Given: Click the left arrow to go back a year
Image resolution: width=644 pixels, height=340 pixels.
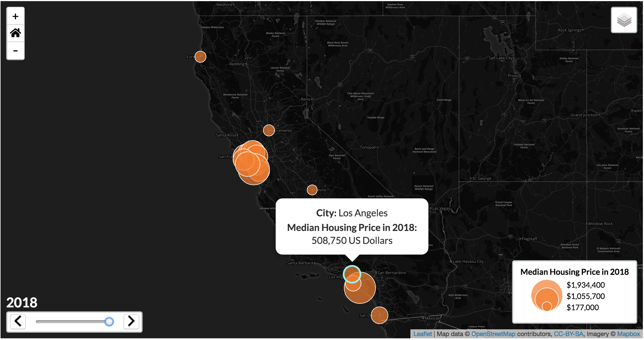Looking at the screenshot, I should point(18,322).
